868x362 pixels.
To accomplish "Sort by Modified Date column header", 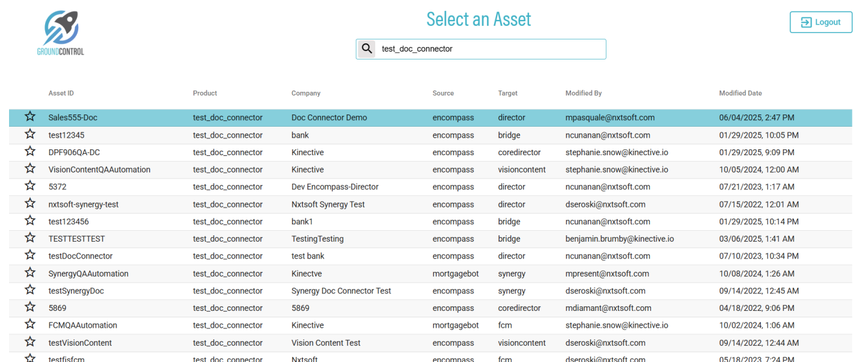I will 740,93.
